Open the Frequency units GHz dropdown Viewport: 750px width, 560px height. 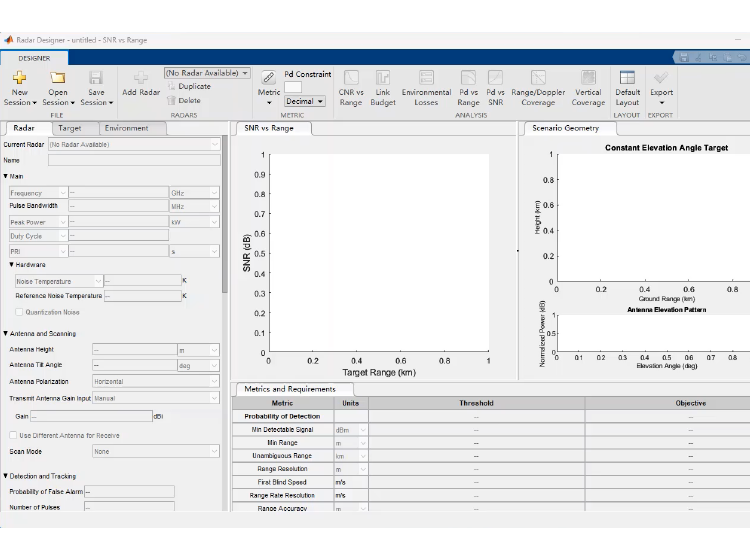194,193
